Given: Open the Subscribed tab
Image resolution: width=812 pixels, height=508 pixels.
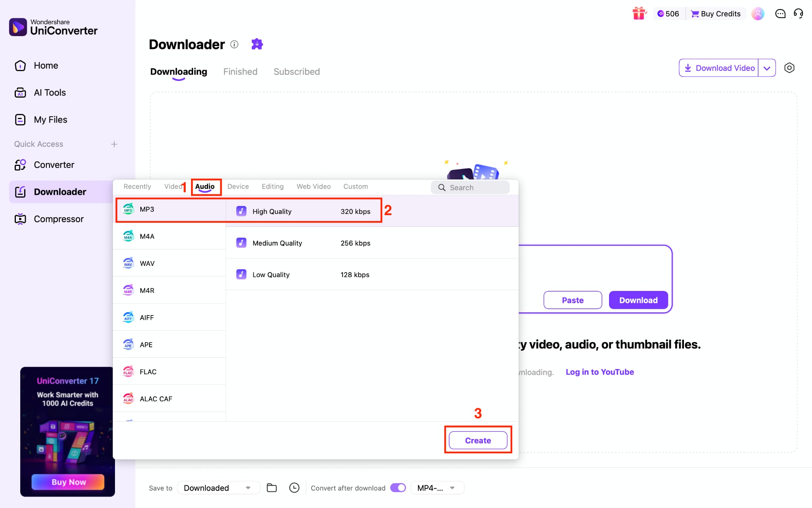Looking at the screenshot, I should (x=297, y=72).
